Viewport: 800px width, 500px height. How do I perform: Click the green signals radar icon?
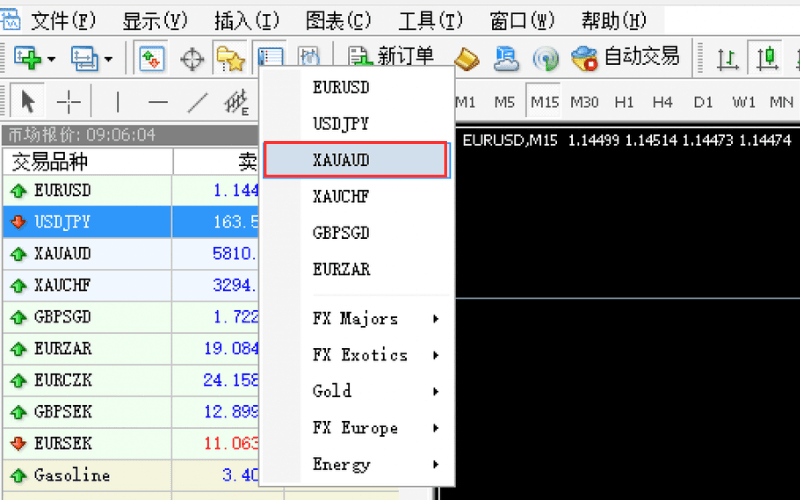click(x=545, y=59)
